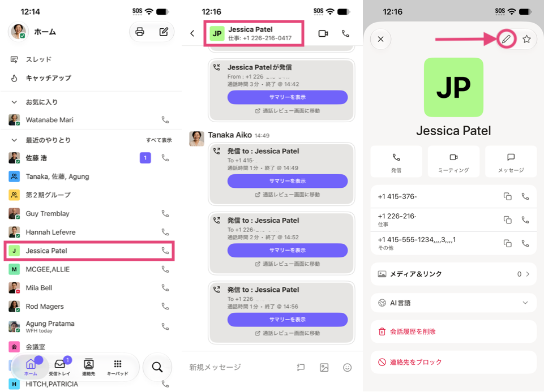Tap the phone icon for Mila Bell

(165, 288)
